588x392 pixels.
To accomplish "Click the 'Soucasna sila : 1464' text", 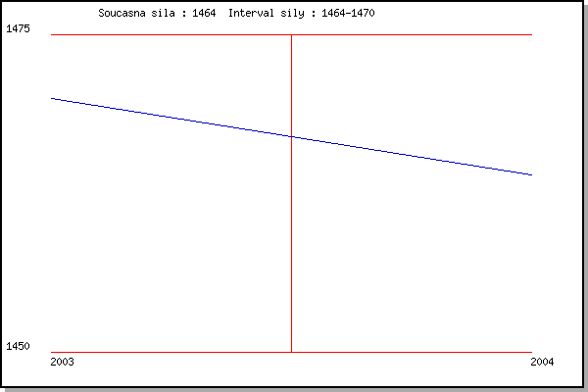I will click(157, 13).
